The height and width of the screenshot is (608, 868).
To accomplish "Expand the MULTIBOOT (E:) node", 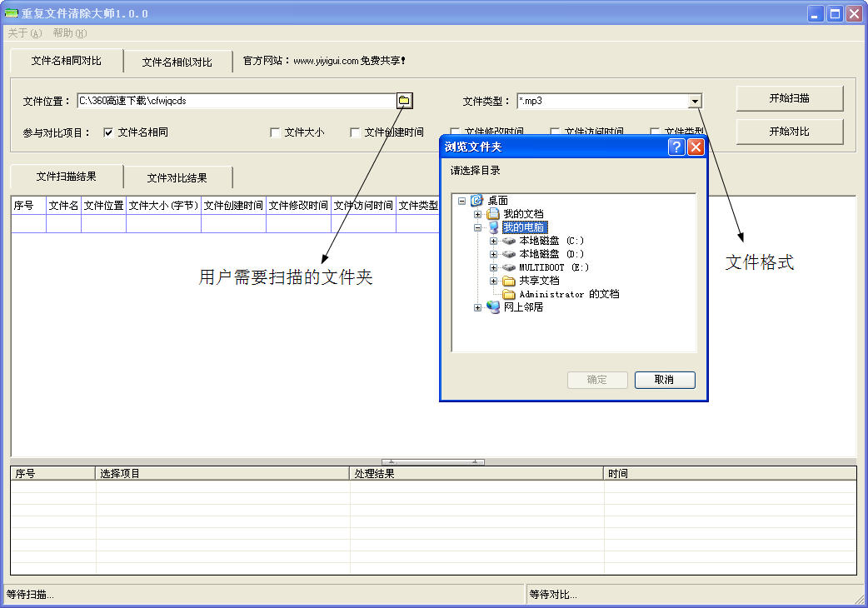I will [493, 267].
